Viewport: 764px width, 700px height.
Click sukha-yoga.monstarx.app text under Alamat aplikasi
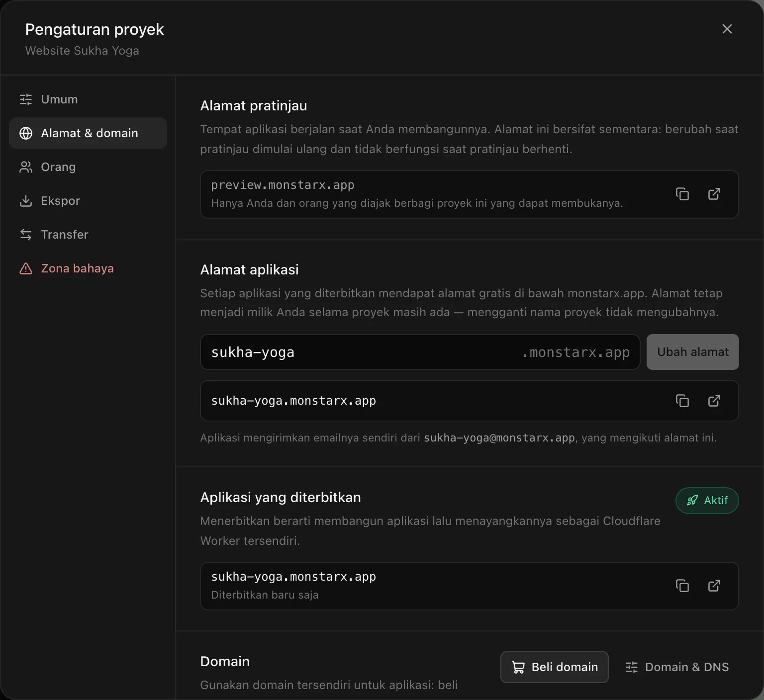tap(293, 401)
